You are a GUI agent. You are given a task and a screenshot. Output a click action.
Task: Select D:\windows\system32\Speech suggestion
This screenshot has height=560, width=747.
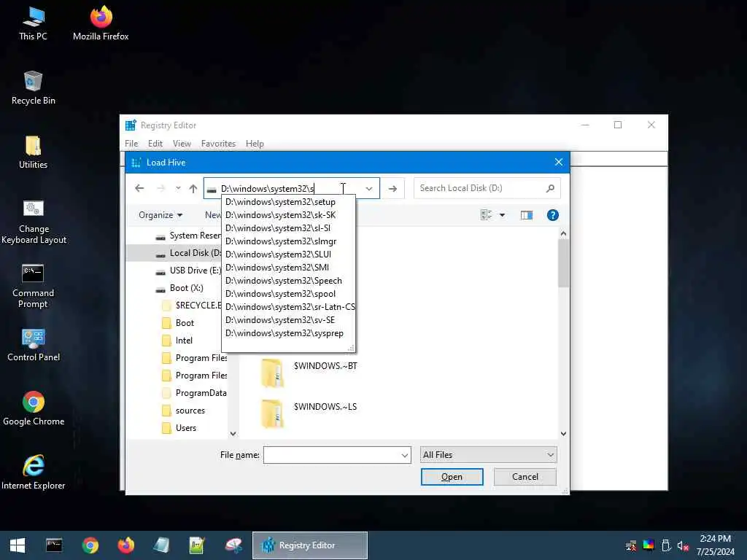click(288, 281)
